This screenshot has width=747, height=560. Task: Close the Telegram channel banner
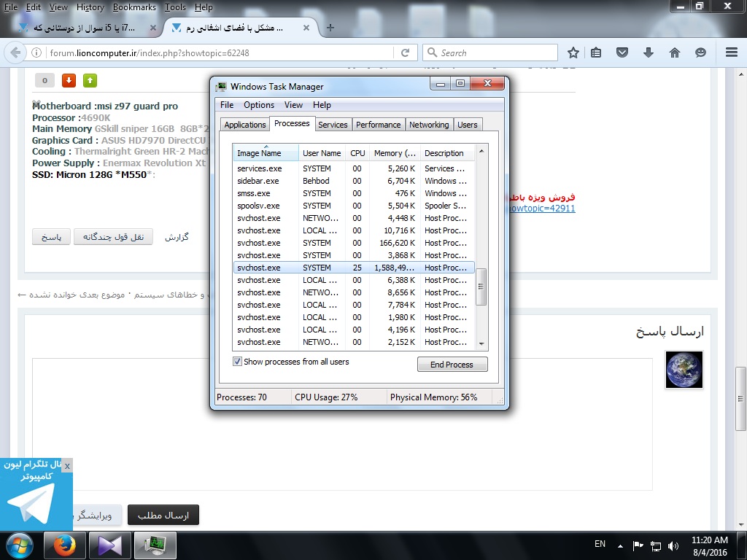(67, 465)
